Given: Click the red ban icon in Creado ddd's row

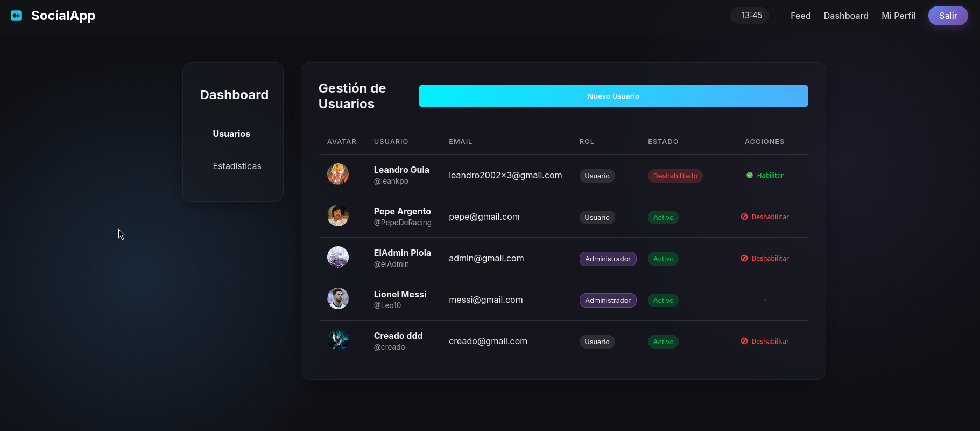Looking at the screenshot, I should [x=744, y=341].
